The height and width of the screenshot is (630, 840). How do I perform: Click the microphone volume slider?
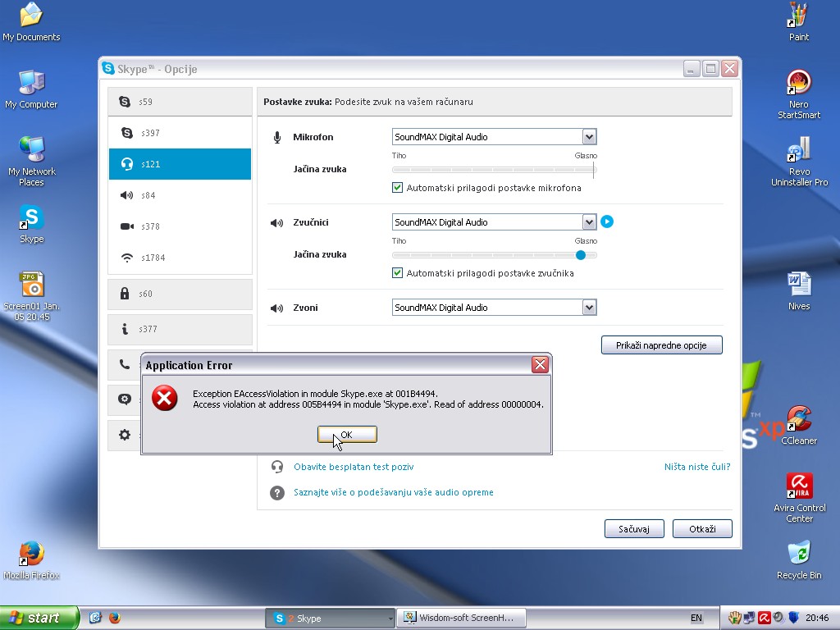coord(494,170)
